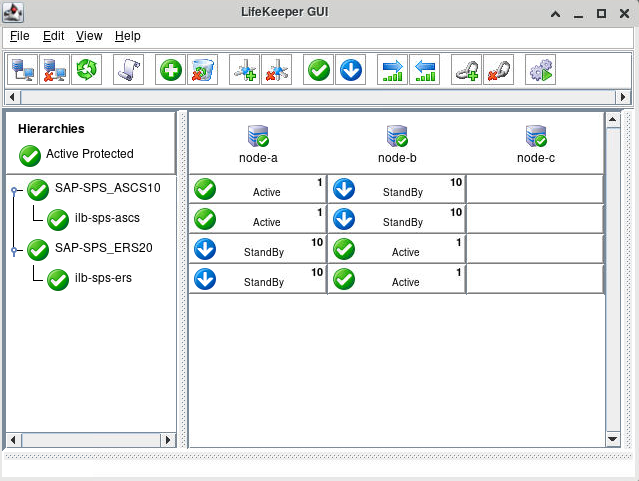
Task: Click ilb-sps-ascs StandBy icon on node-b
Action: point(344,219)
